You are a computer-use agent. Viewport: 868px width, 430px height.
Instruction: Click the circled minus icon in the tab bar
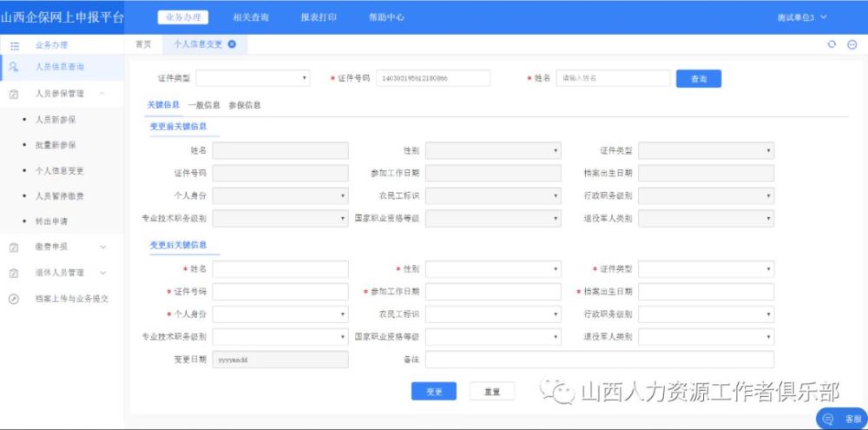click(x=852, y=44)
